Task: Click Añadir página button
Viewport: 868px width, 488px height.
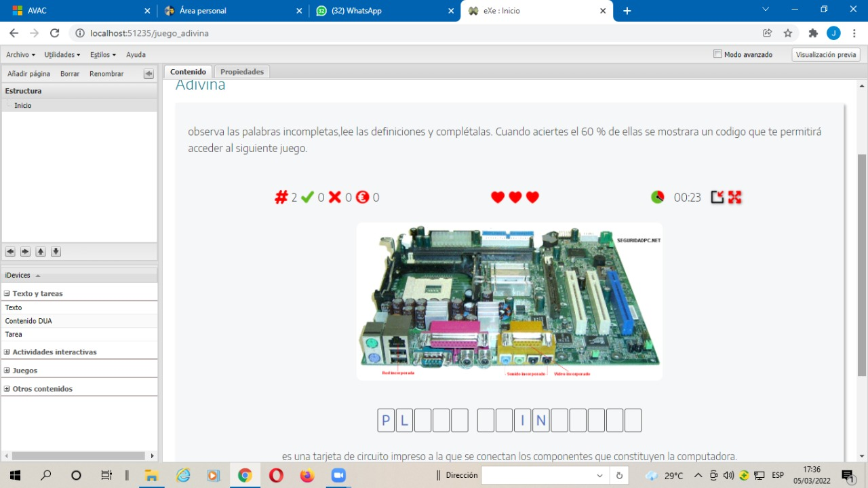Action: [x=28, y=74]
